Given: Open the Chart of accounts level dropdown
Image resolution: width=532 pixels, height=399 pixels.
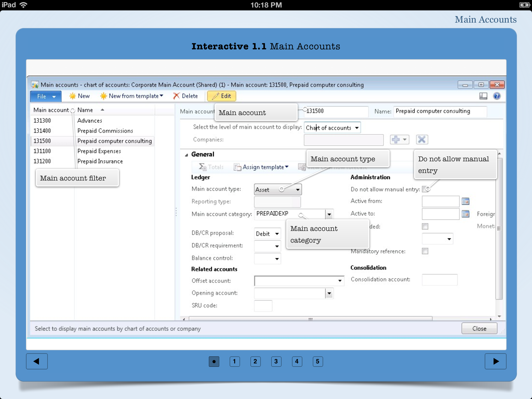Looking at the screenshot, I should pyautogui.click(x=357, y=128).
